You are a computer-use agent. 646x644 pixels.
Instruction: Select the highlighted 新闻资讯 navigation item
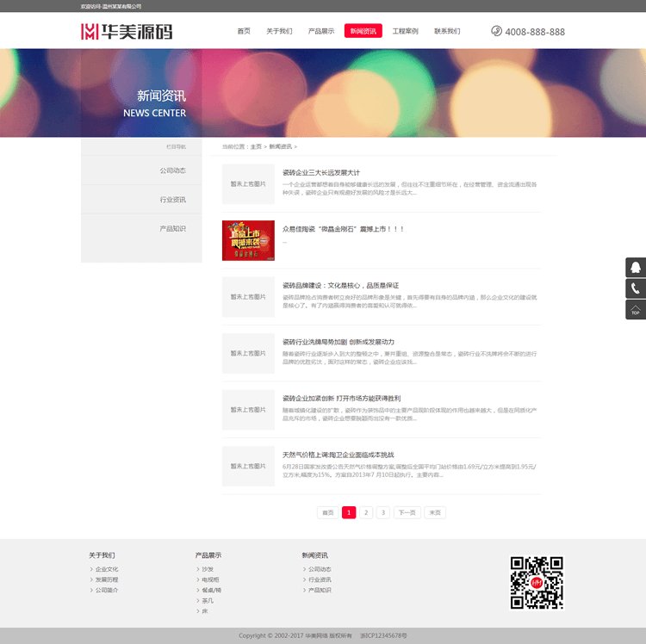[x=363, y=31]
